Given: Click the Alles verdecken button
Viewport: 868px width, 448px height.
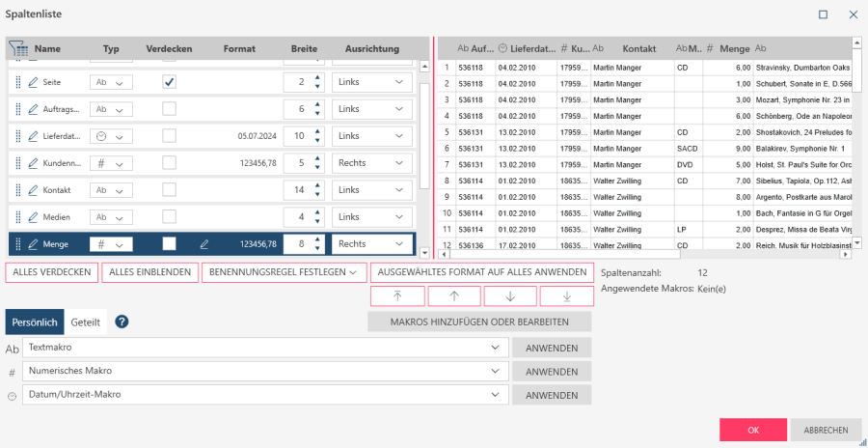Looking at the screenshot, I should click(52, 272).
